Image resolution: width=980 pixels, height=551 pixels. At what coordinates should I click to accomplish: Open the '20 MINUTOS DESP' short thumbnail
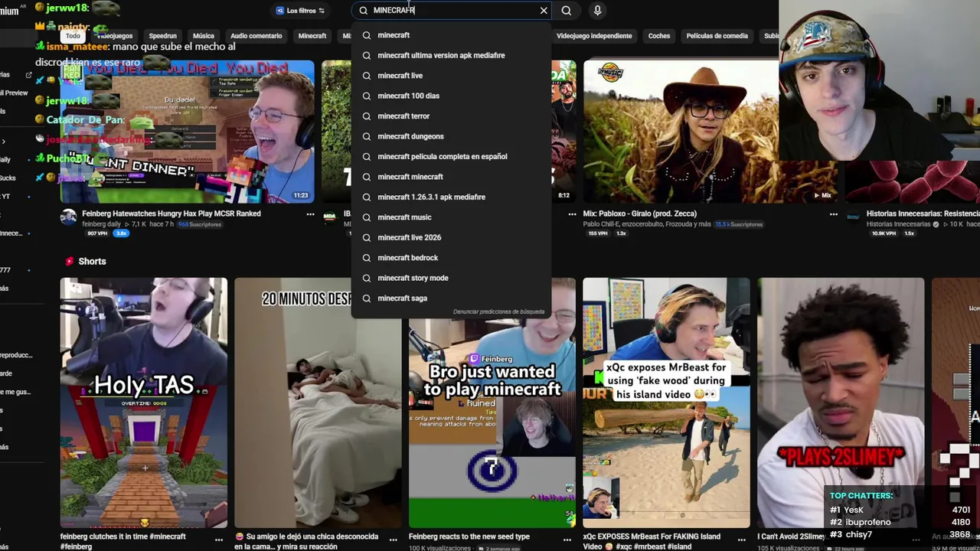click(318, 403)
